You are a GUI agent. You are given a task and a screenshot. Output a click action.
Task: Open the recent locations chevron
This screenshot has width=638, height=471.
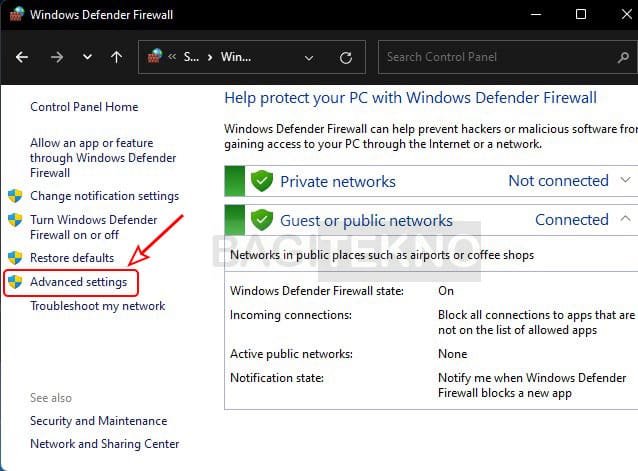(87, 57)
